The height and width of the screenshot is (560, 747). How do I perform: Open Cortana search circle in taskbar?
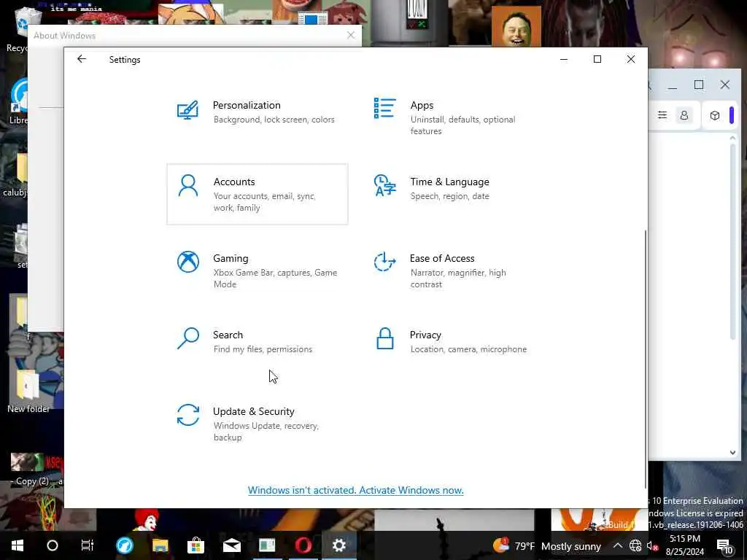[53, 545]
